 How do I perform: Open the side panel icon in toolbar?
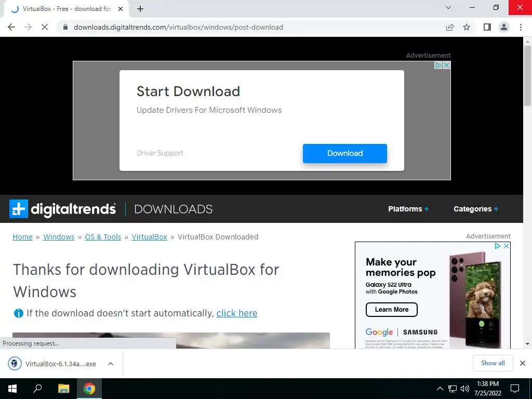[x=487, y=27]
